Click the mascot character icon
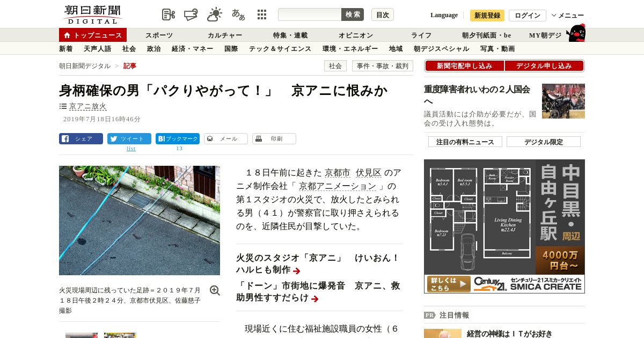Screen dimensions: 644x338 [x=576, y=33]
